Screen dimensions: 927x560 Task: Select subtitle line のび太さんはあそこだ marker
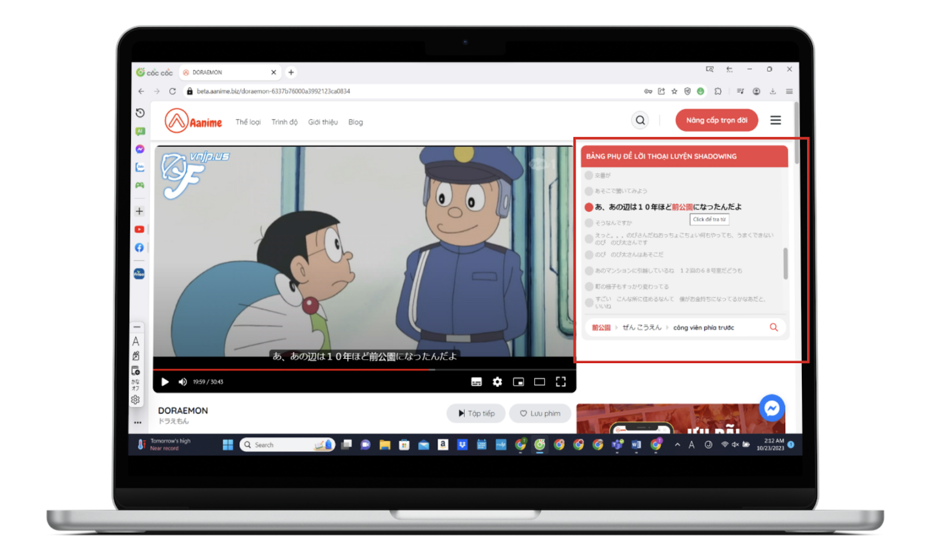click(x=589, y=255)
